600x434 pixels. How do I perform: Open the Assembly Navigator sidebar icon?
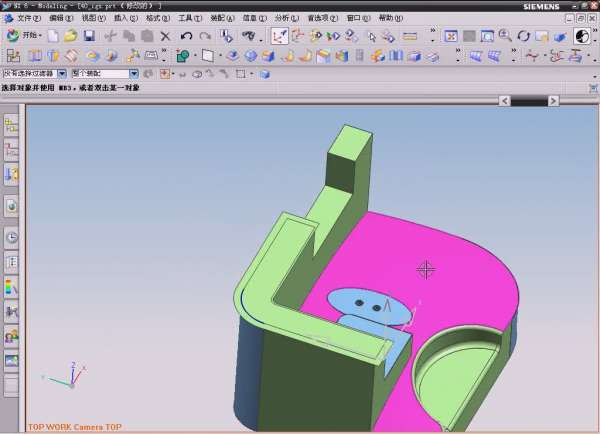coord(12,124)
